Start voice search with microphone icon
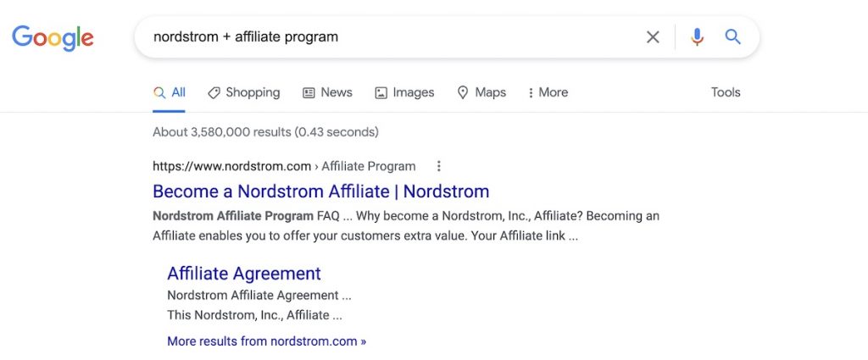 697,37
